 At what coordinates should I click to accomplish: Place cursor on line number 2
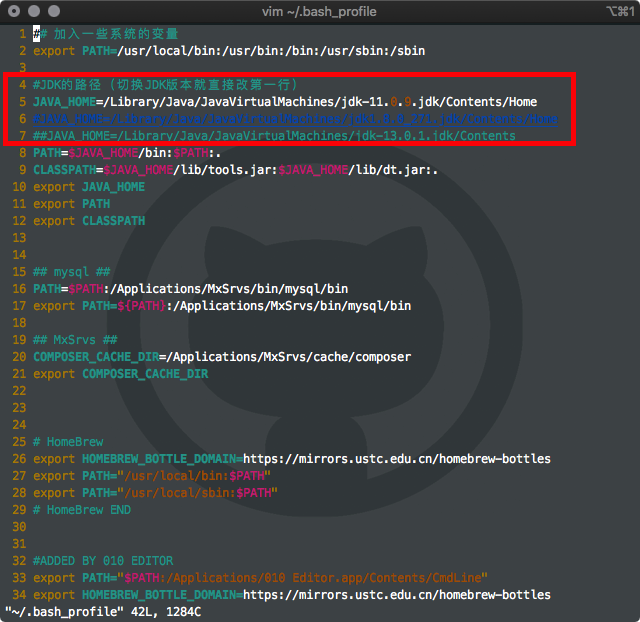(22, 51)
